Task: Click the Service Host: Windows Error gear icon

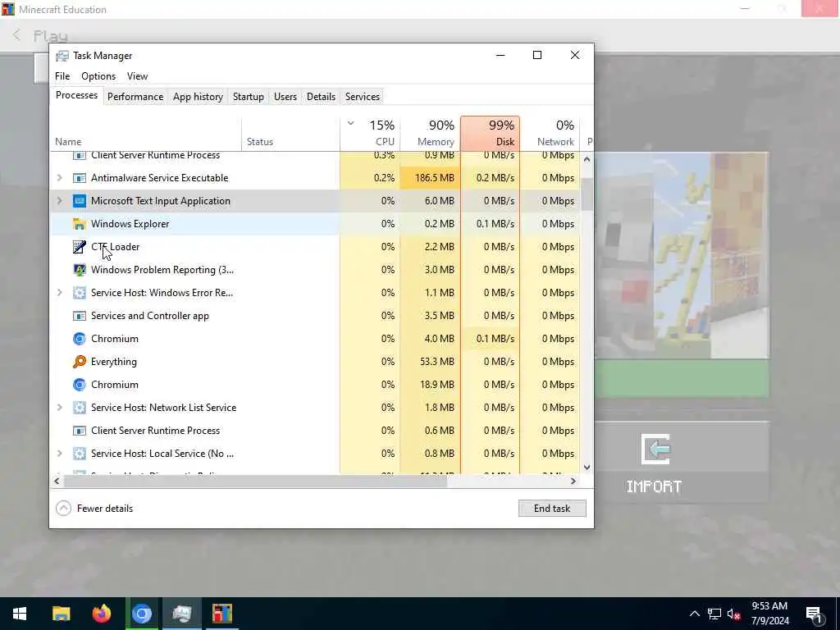Action: (x=80, y=293)
